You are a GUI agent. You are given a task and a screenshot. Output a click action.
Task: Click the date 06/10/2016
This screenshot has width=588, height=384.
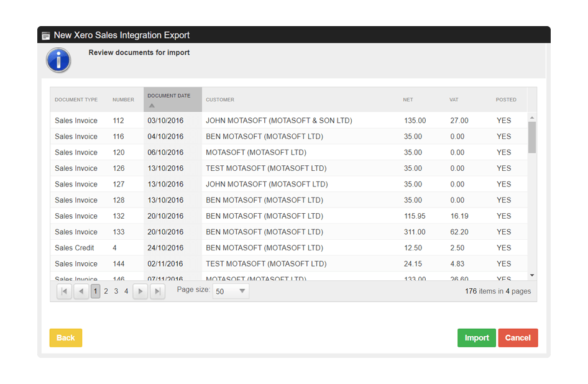point(165,152)
